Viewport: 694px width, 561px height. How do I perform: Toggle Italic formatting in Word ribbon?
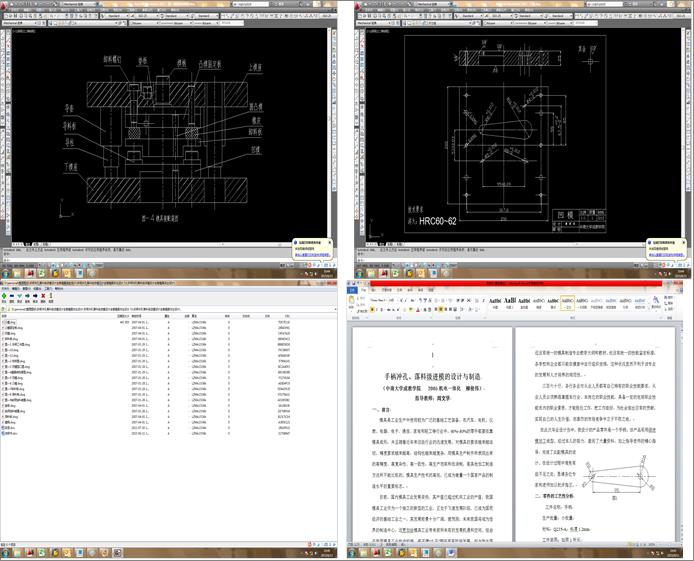tap(379, 307)
